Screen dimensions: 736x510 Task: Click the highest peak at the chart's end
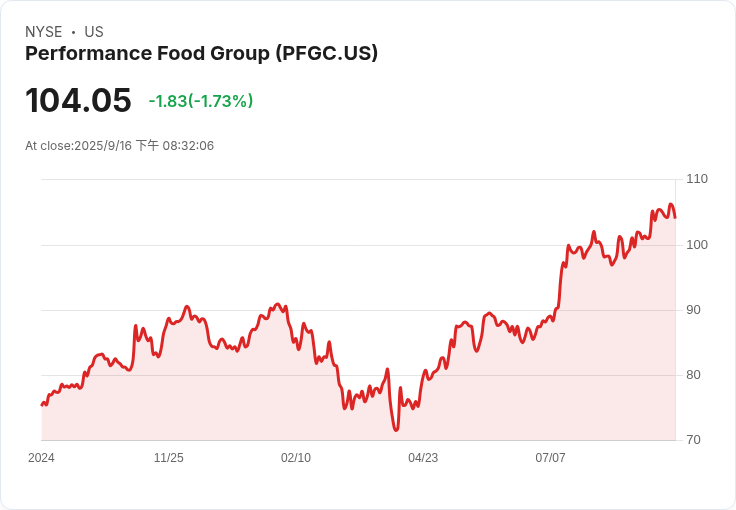pos(671,204)
